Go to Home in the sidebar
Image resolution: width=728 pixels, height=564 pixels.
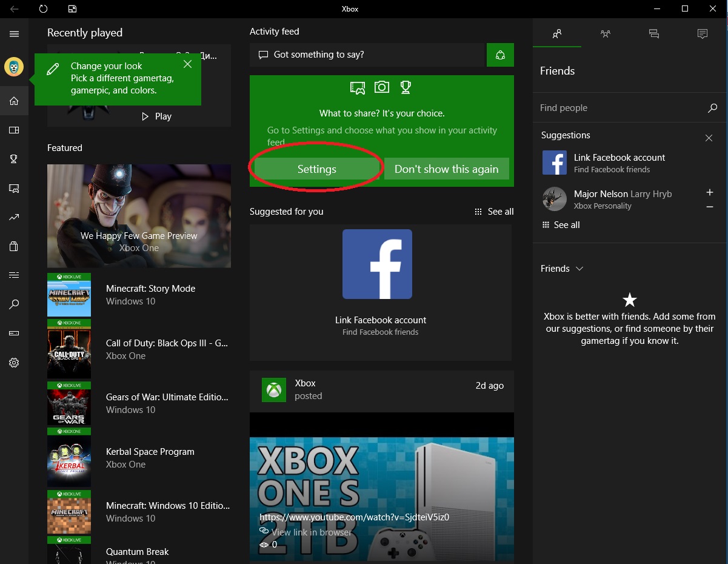pyautogui.click(x=14, y=101)
